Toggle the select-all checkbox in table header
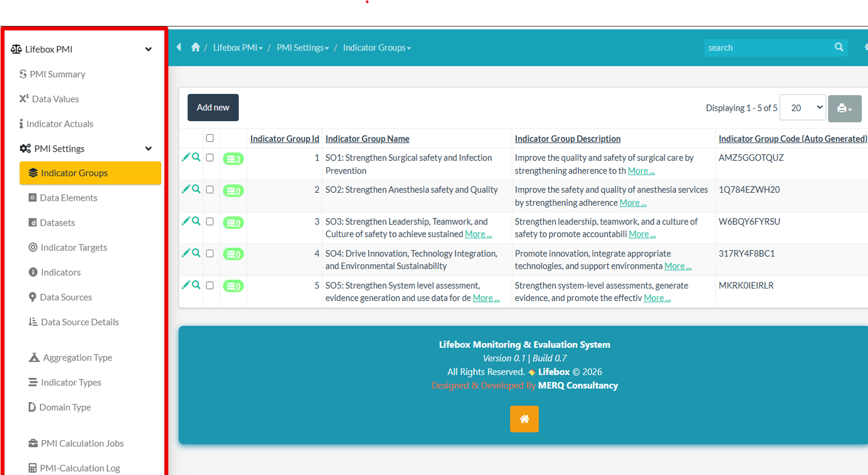This screenshot has height=475, width=868. pos(210,138)
